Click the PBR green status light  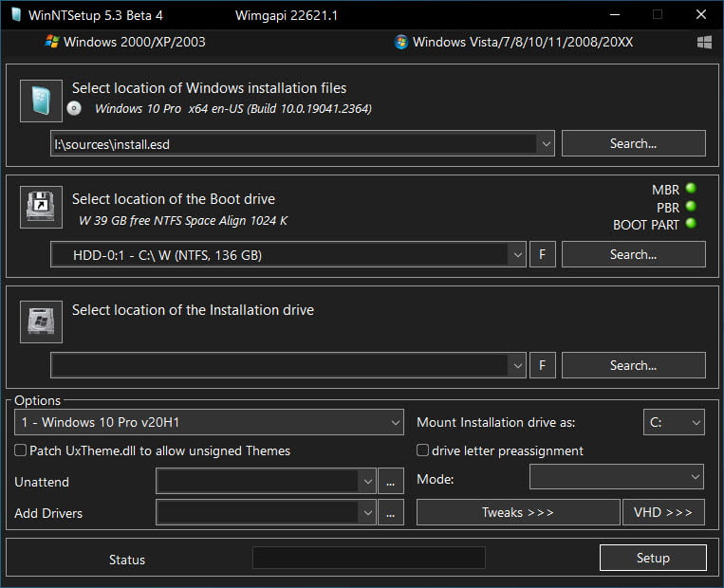coord(691,206)
